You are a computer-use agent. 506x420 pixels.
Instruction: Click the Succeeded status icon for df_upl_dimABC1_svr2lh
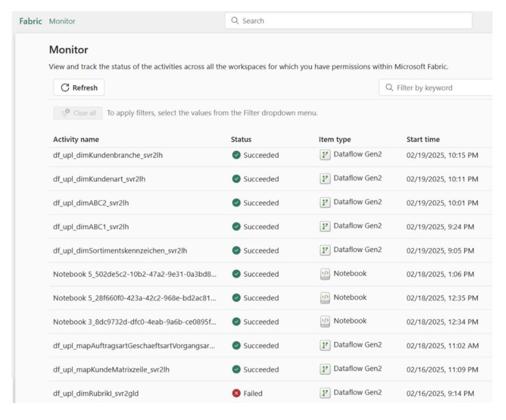click(x=236, y=227)
